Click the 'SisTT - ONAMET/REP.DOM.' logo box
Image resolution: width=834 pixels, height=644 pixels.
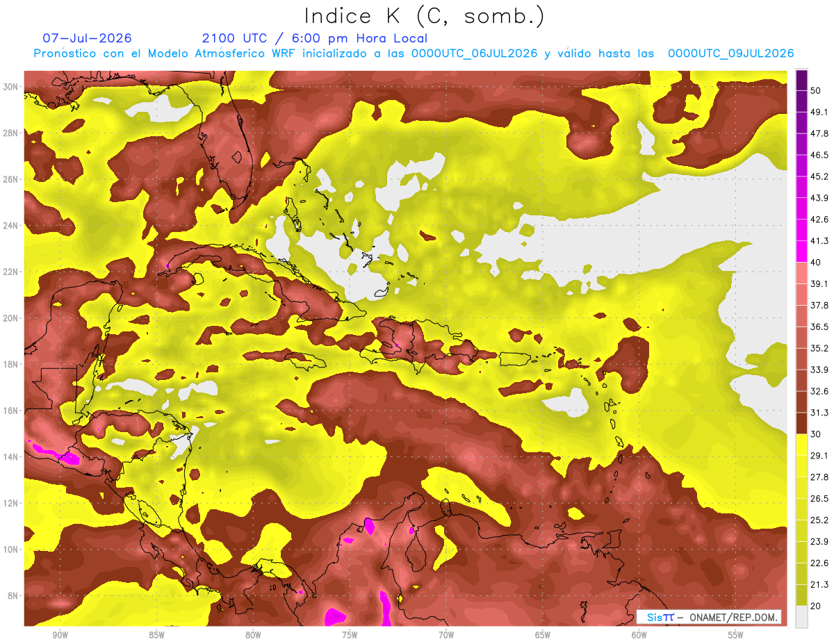(x=709, y=617)
